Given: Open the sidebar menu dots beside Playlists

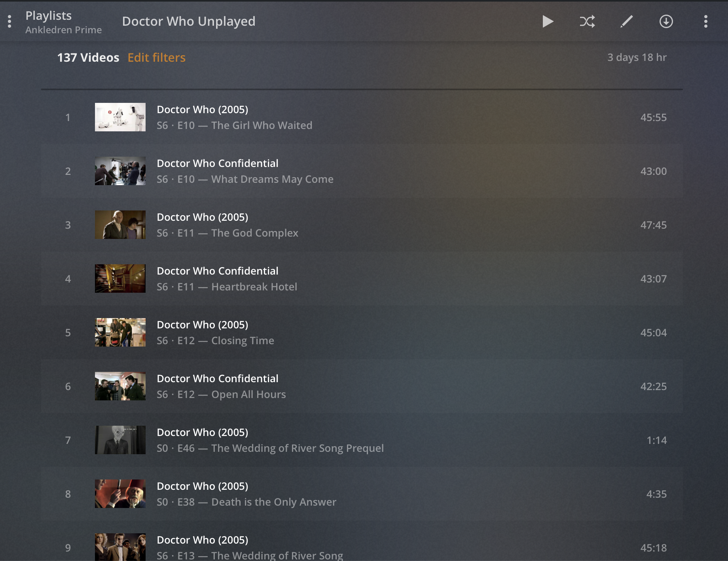Looking at the screenshot, I should [9, 21].
